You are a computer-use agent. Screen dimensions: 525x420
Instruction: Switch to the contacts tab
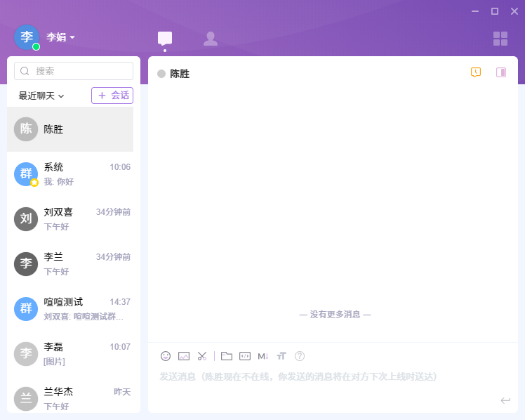210,39
